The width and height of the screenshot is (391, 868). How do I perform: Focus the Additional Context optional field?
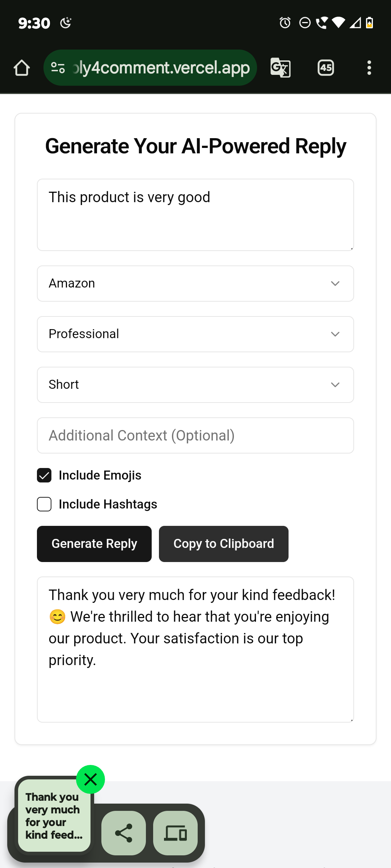195,435
